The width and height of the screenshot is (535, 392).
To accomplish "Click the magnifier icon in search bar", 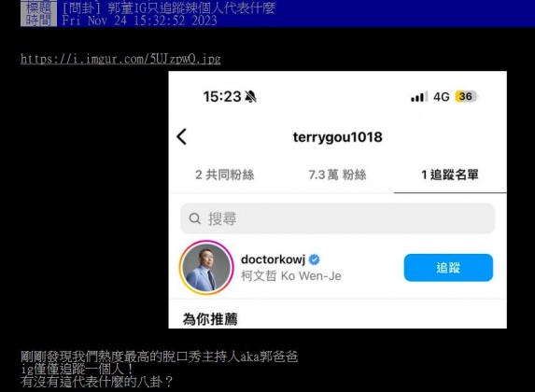I will pos(194,218).
